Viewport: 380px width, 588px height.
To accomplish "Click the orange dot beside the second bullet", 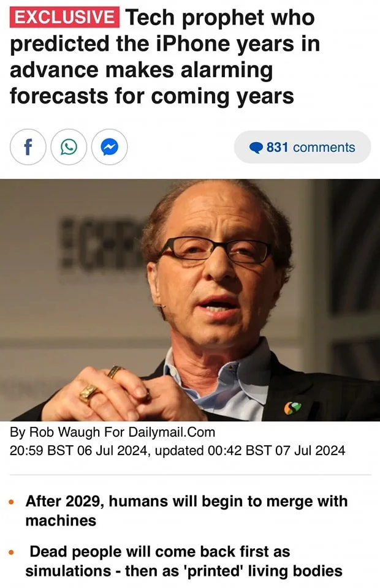I will (12, 552).
